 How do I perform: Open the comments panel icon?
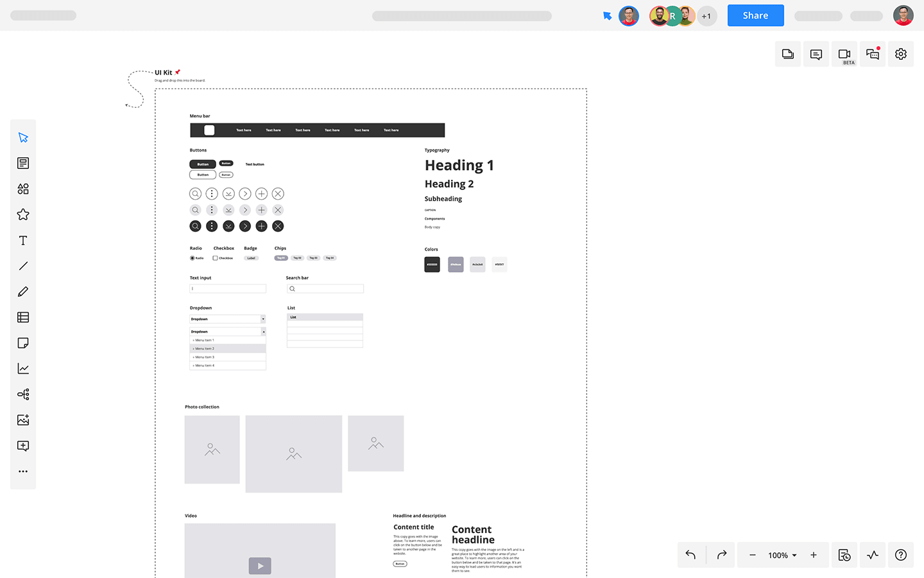click(816, 54)
